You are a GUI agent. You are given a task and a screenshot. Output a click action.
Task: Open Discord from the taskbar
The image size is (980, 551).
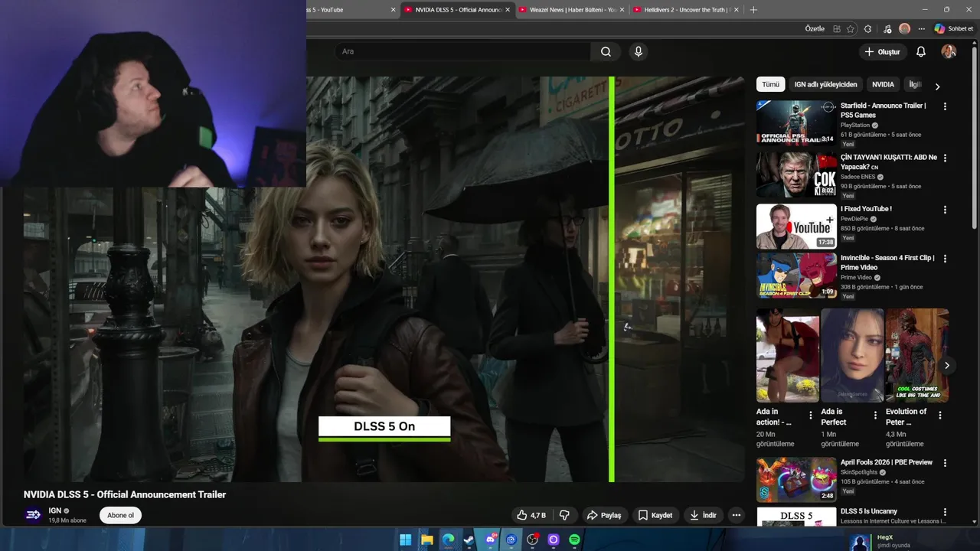(x=490, y=540)
